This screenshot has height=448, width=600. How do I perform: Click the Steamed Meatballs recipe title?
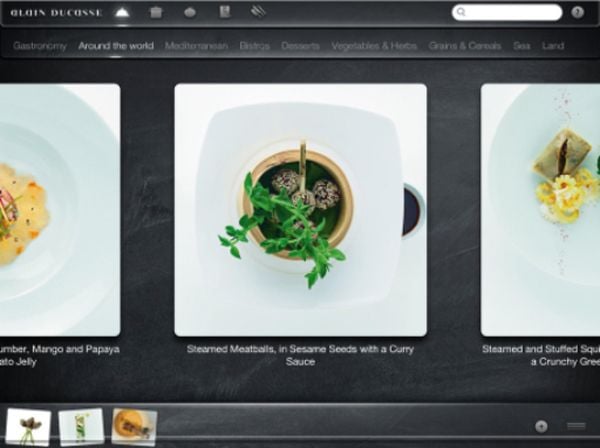click(300, 355)
